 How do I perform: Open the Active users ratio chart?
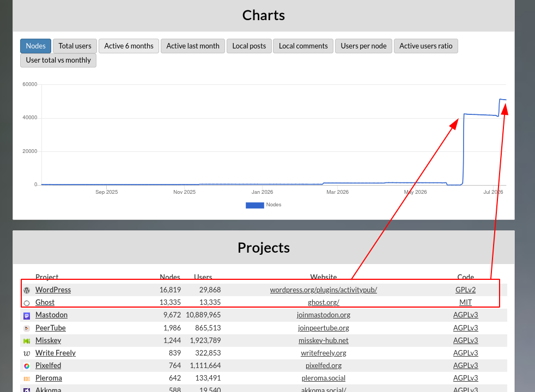(426, 46)
